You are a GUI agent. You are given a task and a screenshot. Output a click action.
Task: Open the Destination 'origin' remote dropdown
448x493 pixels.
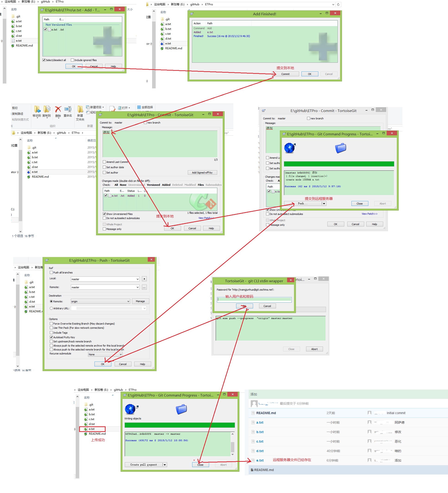128,301
